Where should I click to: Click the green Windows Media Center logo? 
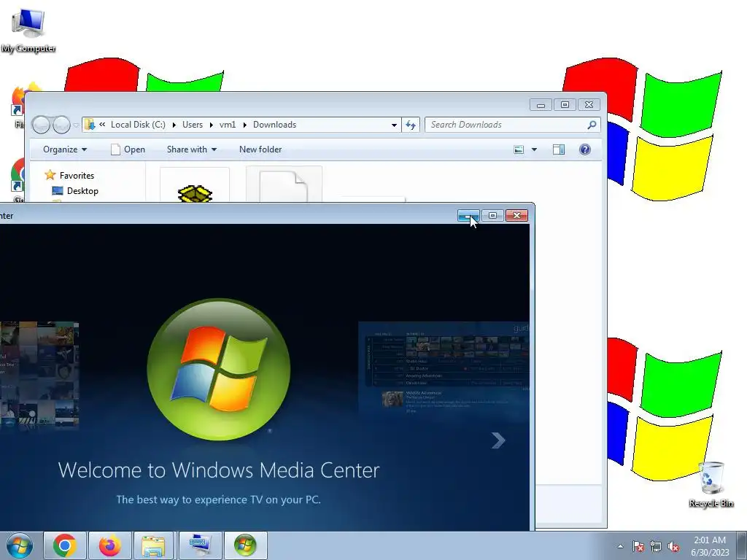(219, 370)
